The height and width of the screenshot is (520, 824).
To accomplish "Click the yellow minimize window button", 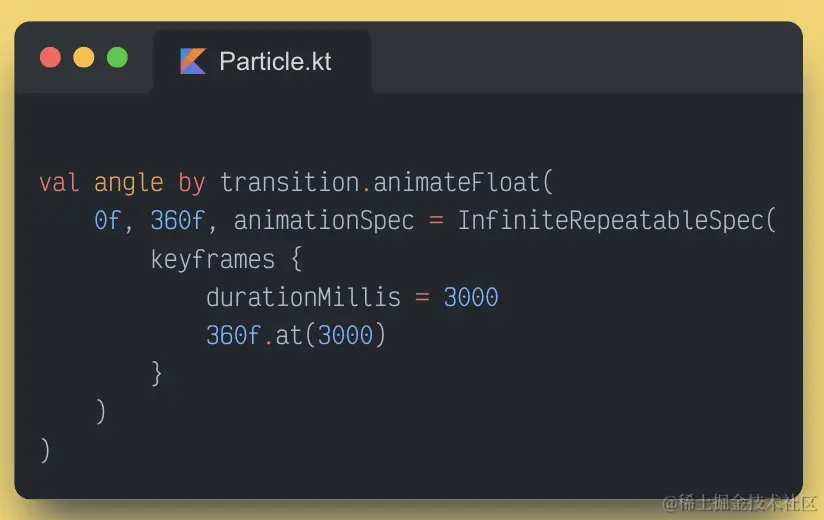I will (84, 57).
